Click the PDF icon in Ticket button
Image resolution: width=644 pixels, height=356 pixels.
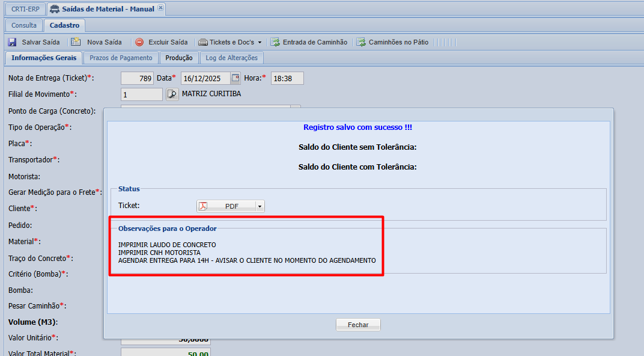[x=203, y=206]
